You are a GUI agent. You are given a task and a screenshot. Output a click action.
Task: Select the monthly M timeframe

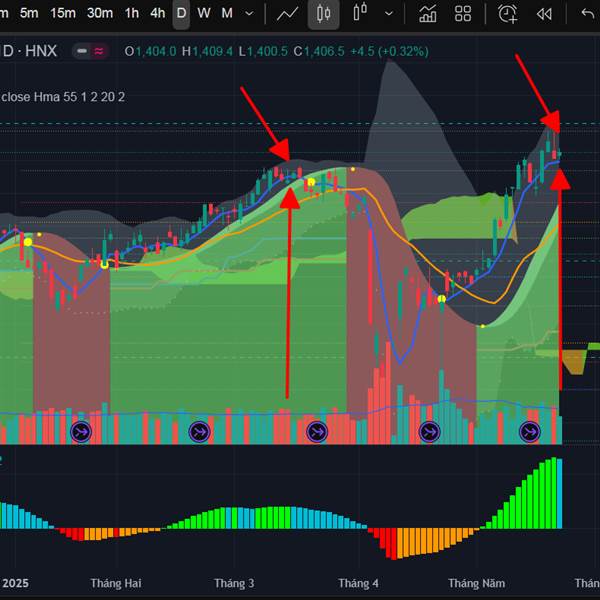(x=227, y=13)
